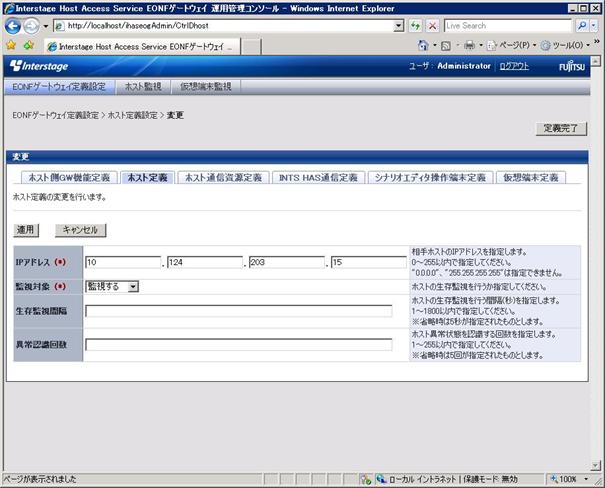The image size is (605, 488).
Task: Open the 監視対象 dropdown showing 監視する
Action: coord(112,287)
